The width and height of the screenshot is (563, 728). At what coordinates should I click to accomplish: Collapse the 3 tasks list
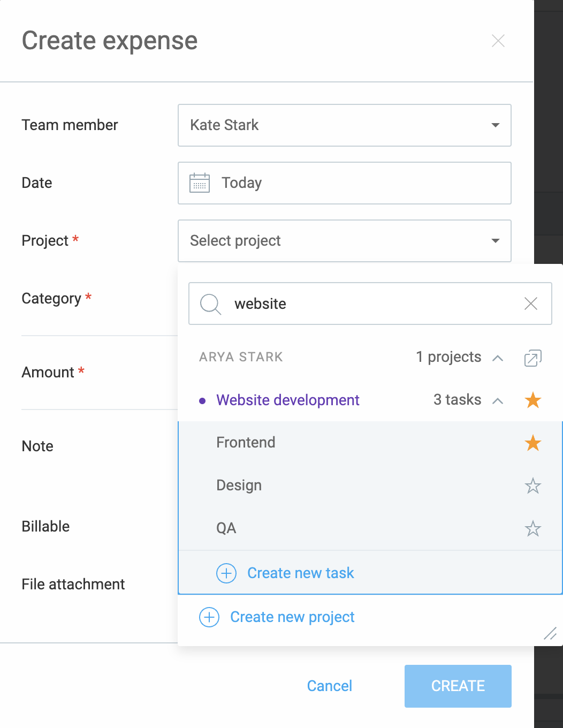coord(497,401)
